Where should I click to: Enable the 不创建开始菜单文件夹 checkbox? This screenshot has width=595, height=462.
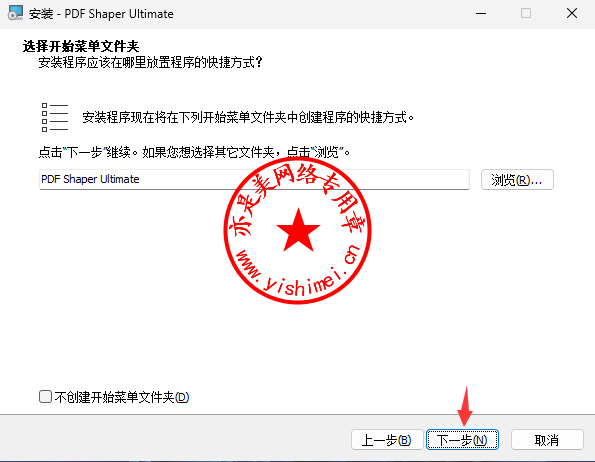[46, 397]
